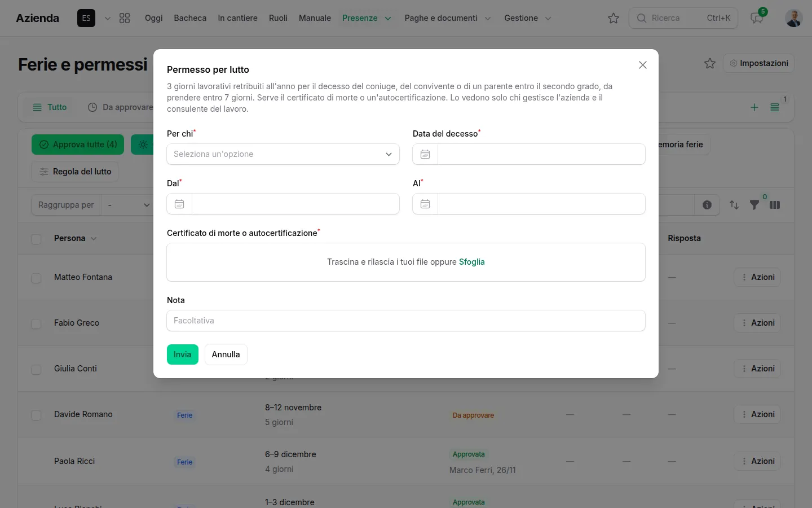Open In cantiere in the navigation
The width and height of the screenshot is (812, 508).
point(237,18)
